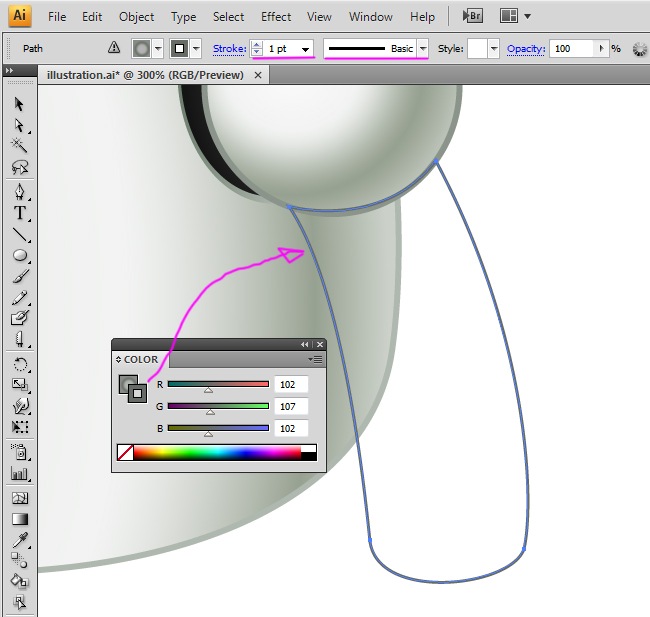Open the Edit menu
The width and height of the screenshot is (650, 617).
point(92,17)
